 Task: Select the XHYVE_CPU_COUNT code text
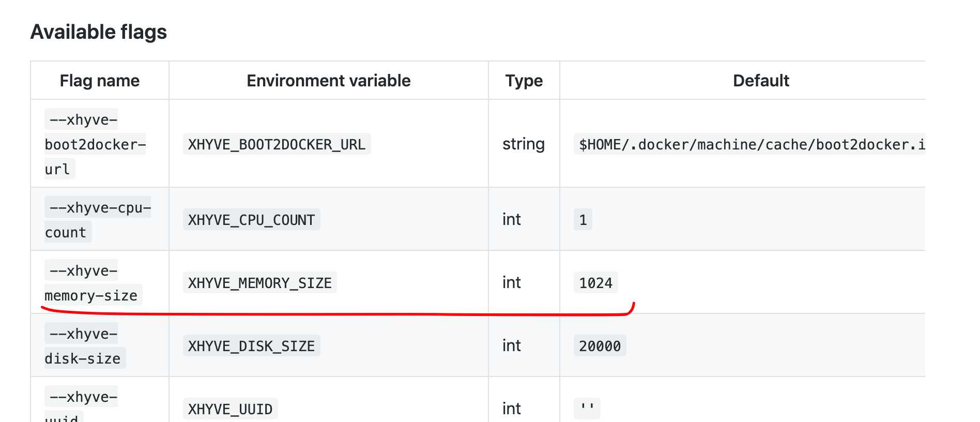(x=251, y=220)
